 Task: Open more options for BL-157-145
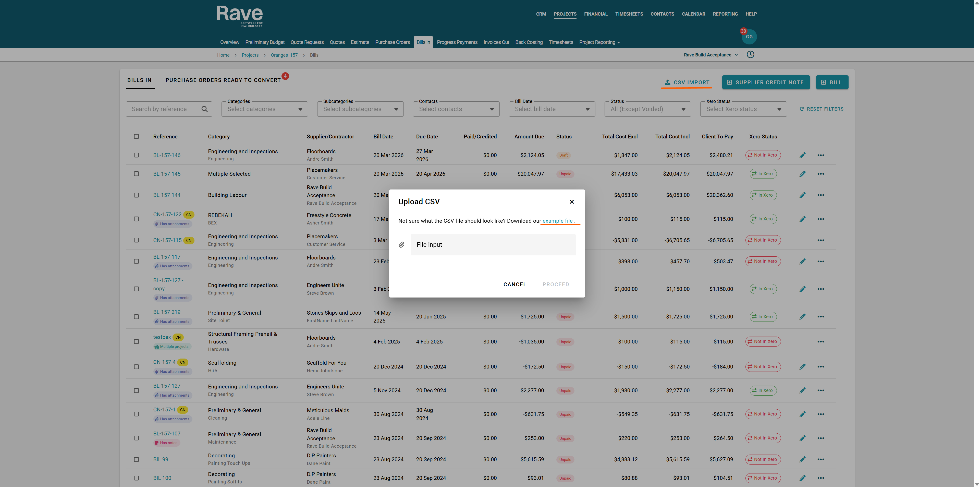[x=820, y=174]
